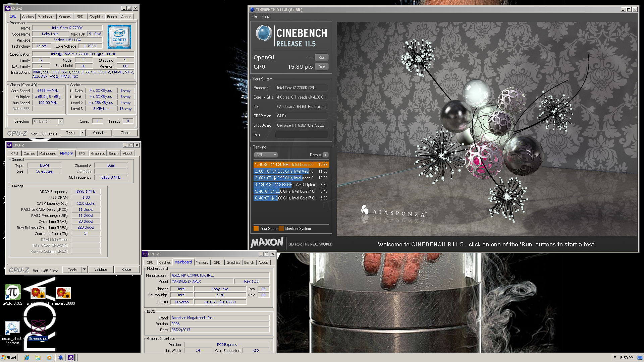Click the Start button

(x=9, y=358)
